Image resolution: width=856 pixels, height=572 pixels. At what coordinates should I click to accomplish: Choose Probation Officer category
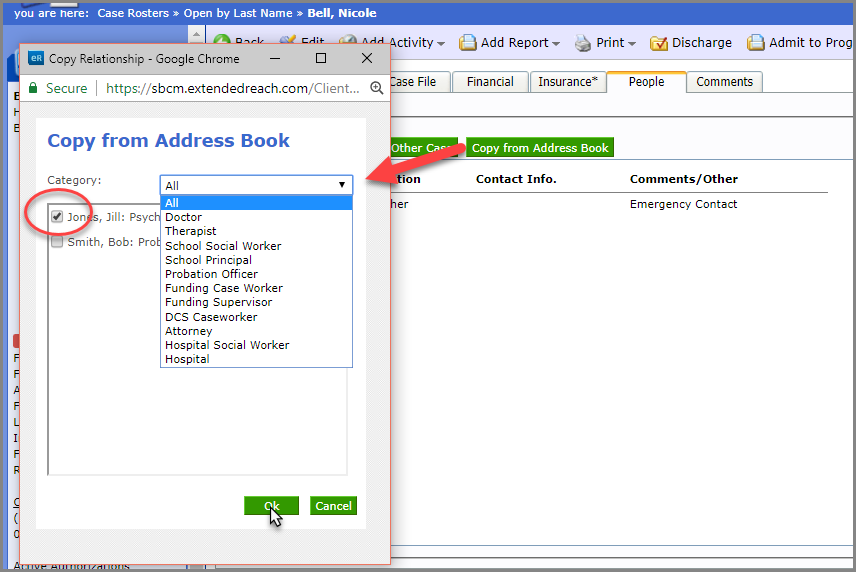(256, 274)
